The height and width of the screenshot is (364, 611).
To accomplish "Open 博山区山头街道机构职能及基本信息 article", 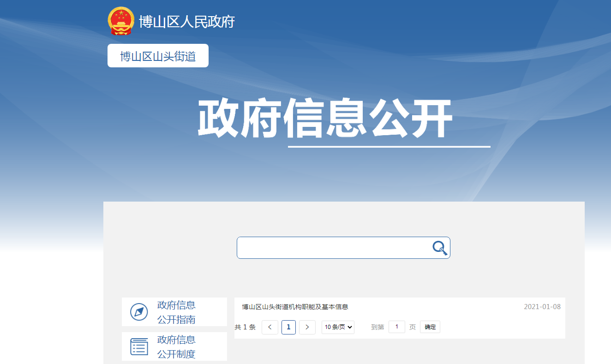I will [x=295, y=307].
